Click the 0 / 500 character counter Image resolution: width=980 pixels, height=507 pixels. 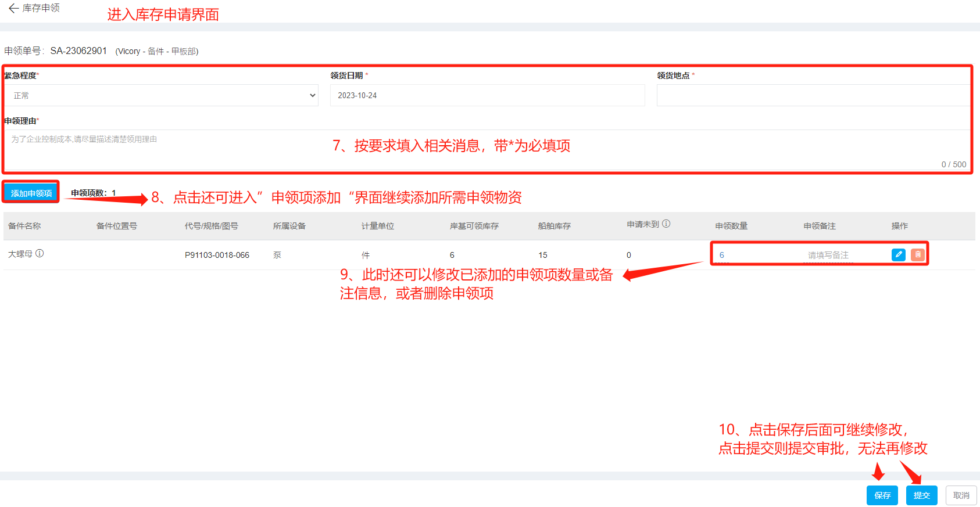pos(954,164)
